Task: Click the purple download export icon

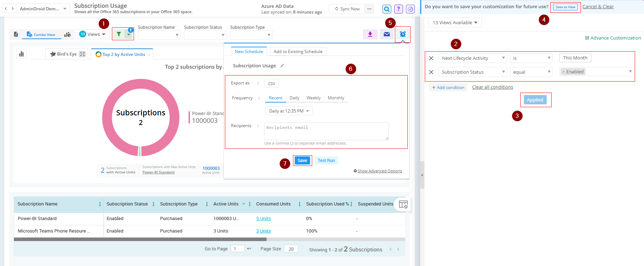Action: (x=370, y=34)
